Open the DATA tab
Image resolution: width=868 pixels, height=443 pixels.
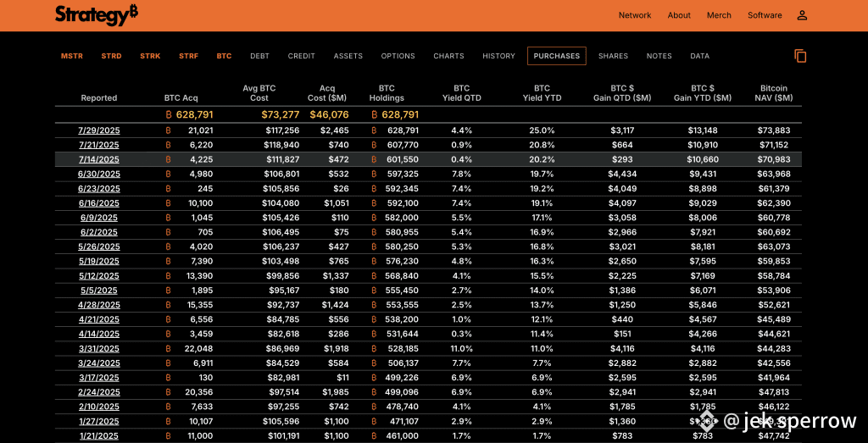(699, 56)
